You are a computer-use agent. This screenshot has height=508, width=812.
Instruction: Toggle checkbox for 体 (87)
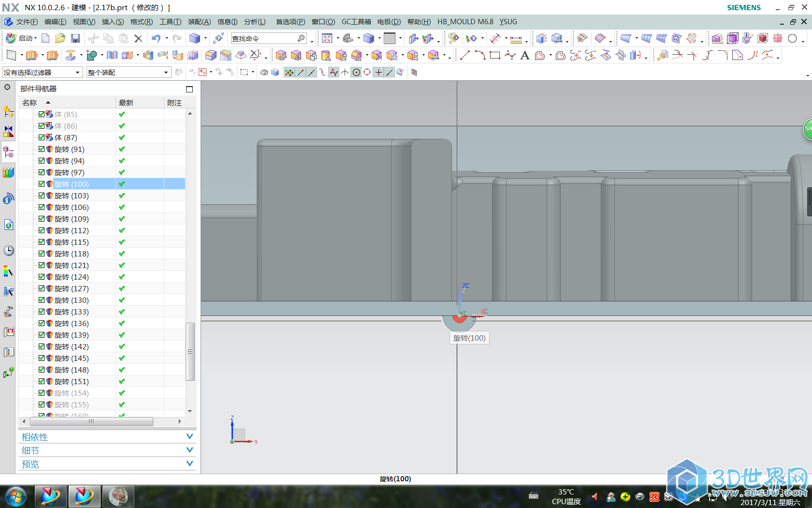point(42,137)
